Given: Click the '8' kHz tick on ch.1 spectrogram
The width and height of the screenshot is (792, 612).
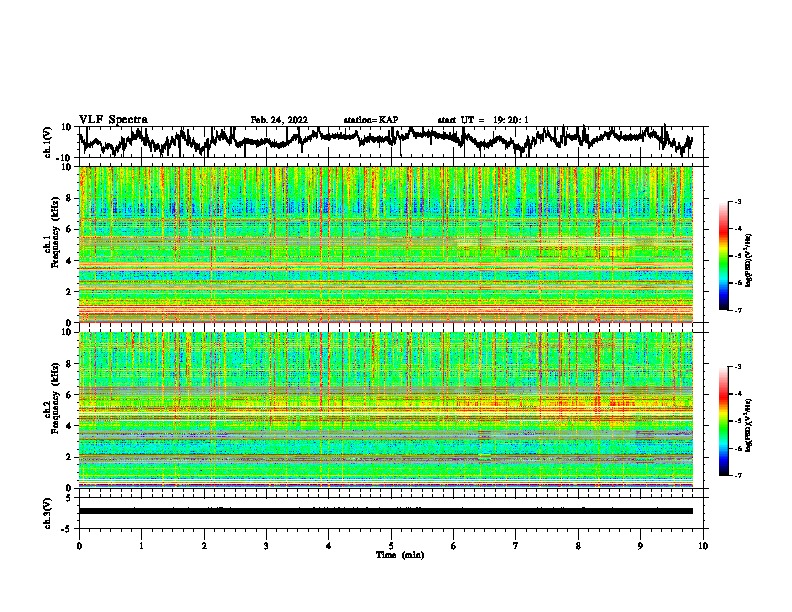Looking at the screenshot, I should point(70,198).
